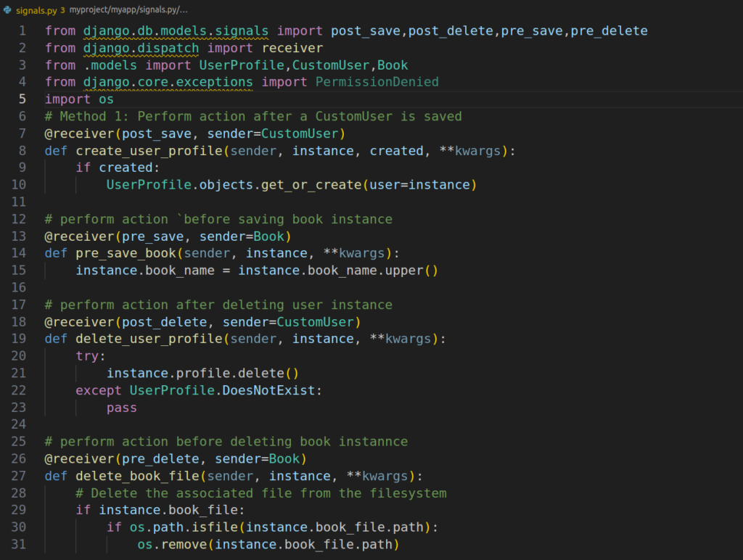Click the delete_book_file function name
The width and height of the screenshot is (743, 560).
coord(137,476)
